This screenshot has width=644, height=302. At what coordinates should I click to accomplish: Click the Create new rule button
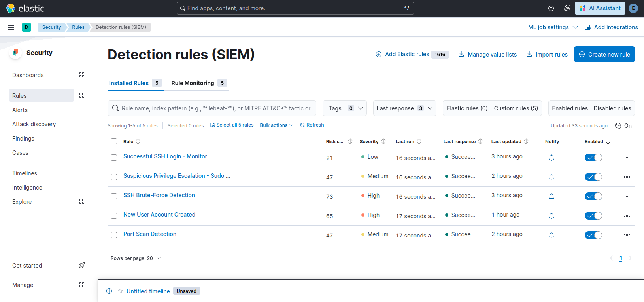[604, 54]
